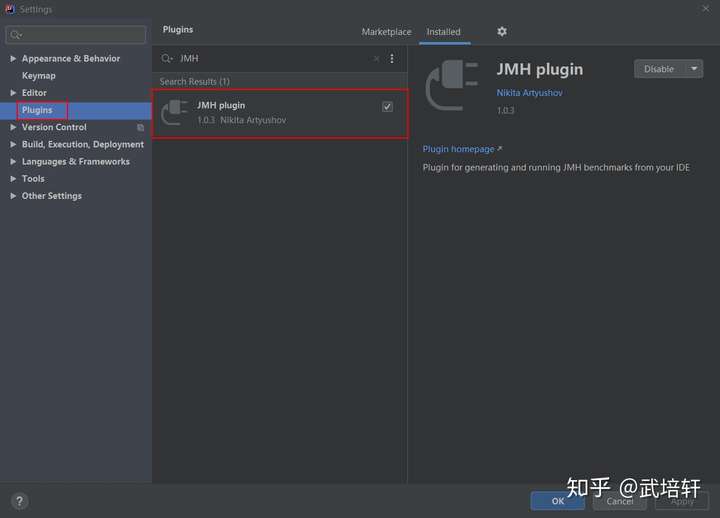The height and width of the screenshot is (518, 720).
Task: Click the plugin description text
Action: click(556, 168)
